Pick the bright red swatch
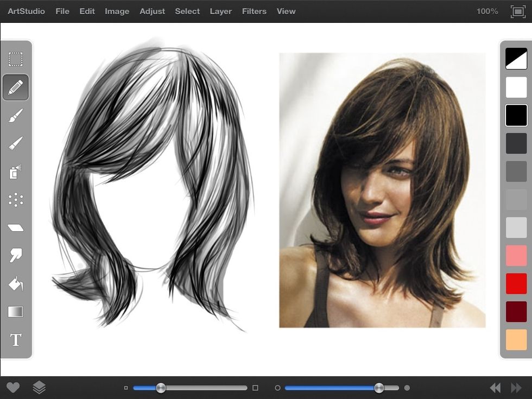 516,283
